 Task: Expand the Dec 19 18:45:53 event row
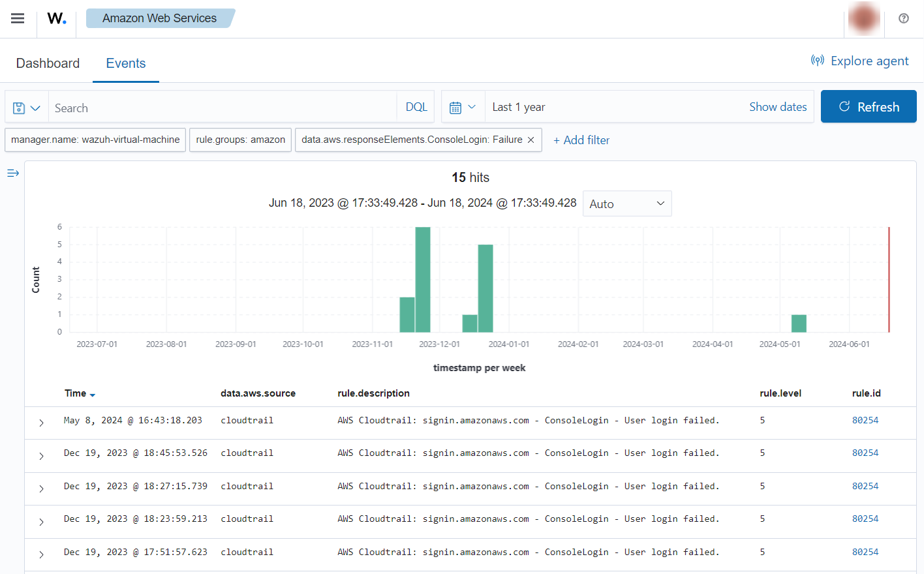click(41, 456)
